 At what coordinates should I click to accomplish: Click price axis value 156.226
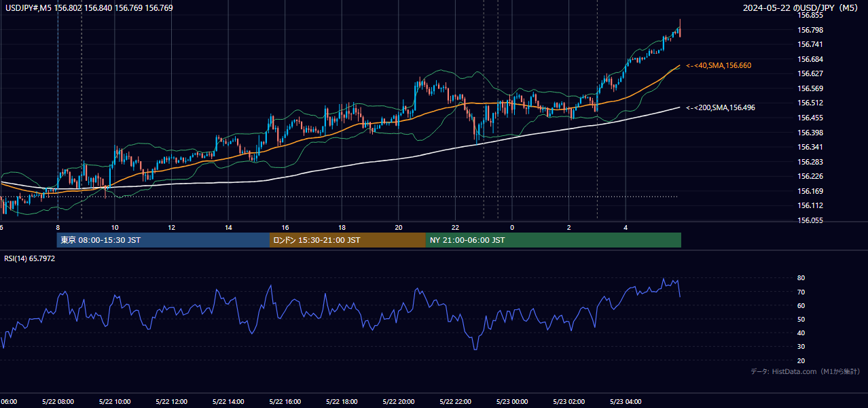click(810, 177)
